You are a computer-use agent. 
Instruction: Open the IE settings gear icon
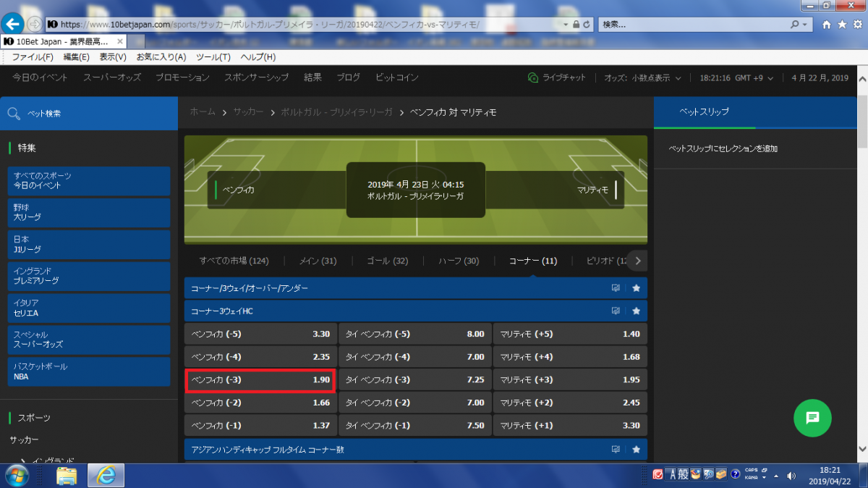click(x=856, y=24)
